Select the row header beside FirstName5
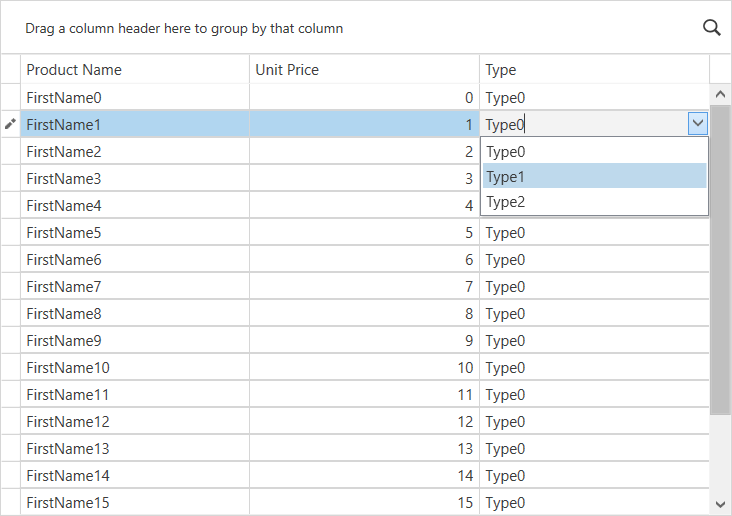 coord(11,233)
